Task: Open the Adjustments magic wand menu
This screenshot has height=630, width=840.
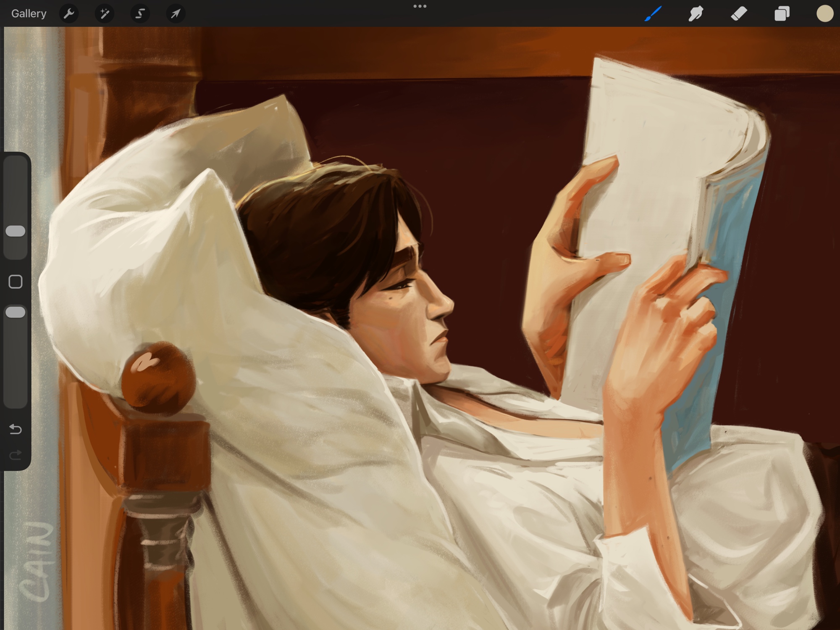Action: (x=104, y=13)
